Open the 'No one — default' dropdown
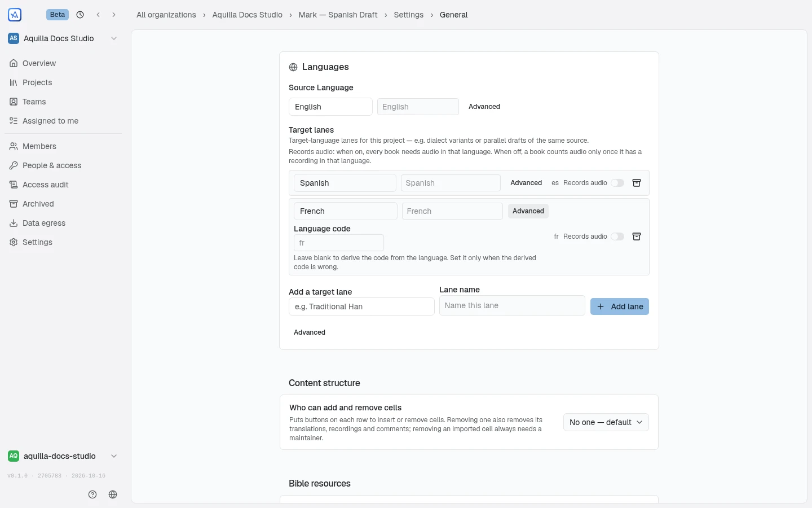This screenshot has height=508, width=812. [x=606, y=422]
